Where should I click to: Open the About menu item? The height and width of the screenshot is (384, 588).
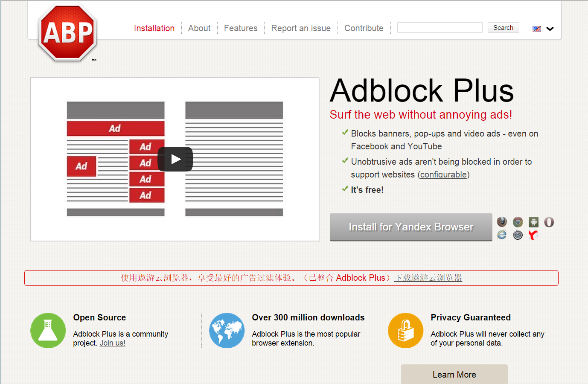199,28
